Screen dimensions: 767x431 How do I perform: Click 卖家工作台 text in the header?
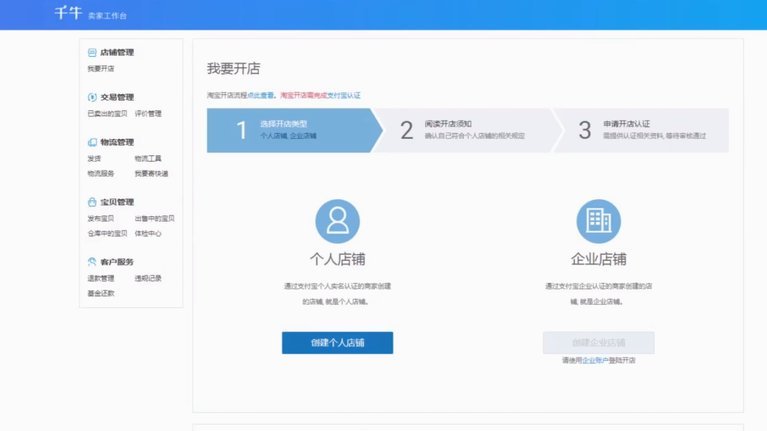pos(107,16)
